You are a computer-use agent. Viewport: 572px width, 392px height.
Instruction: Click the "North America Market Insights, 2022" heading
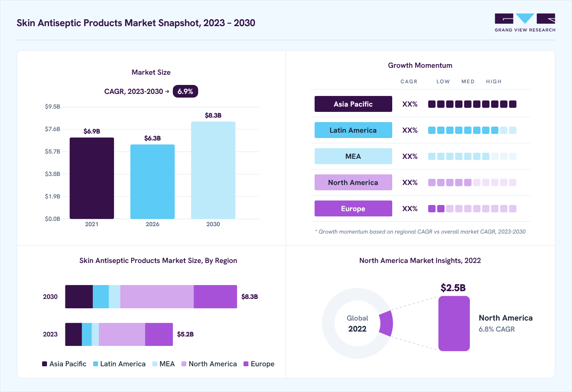[x=420, y=261]
